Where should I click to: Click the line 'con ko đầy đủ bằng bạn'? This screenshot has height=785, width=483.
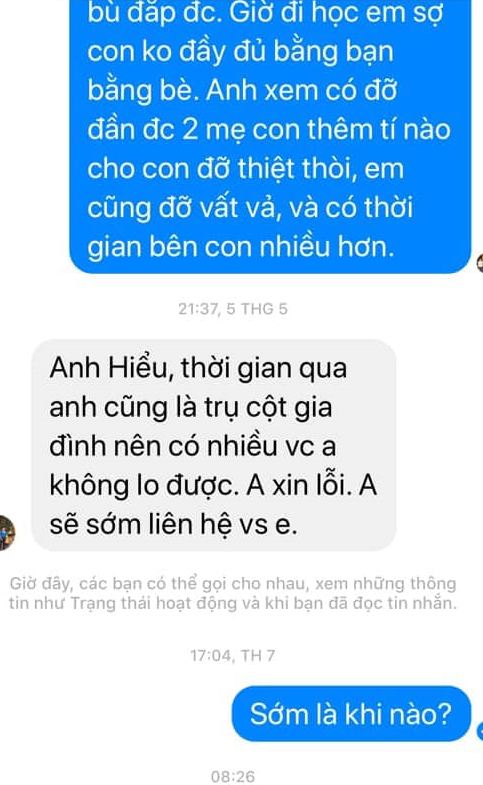click(240, 52)
